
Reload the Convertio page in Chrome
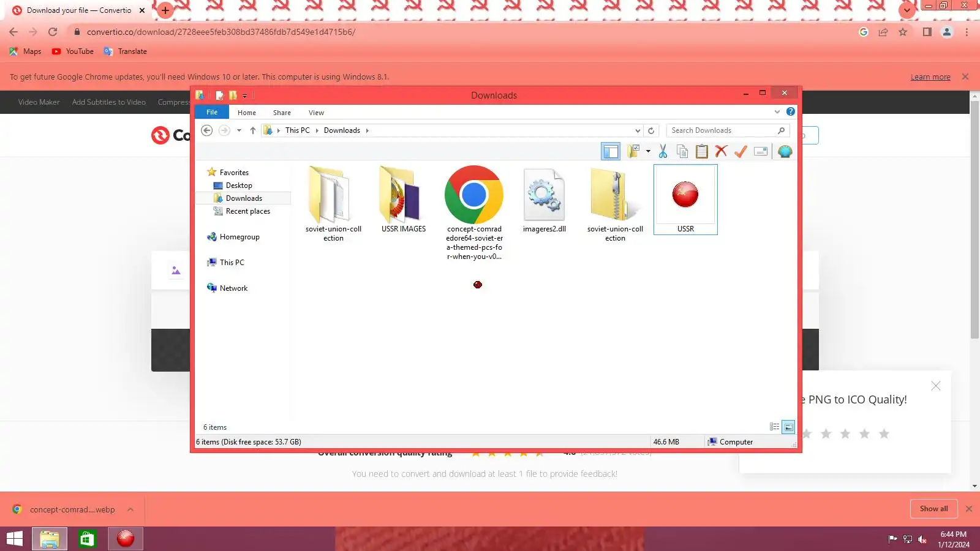(x=53, y=32)
